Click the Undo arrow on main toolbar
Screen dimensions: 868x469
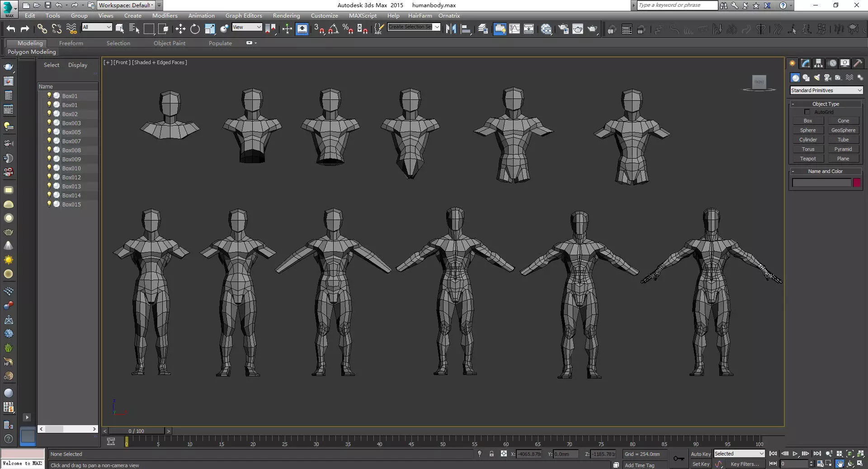[11, 29]
